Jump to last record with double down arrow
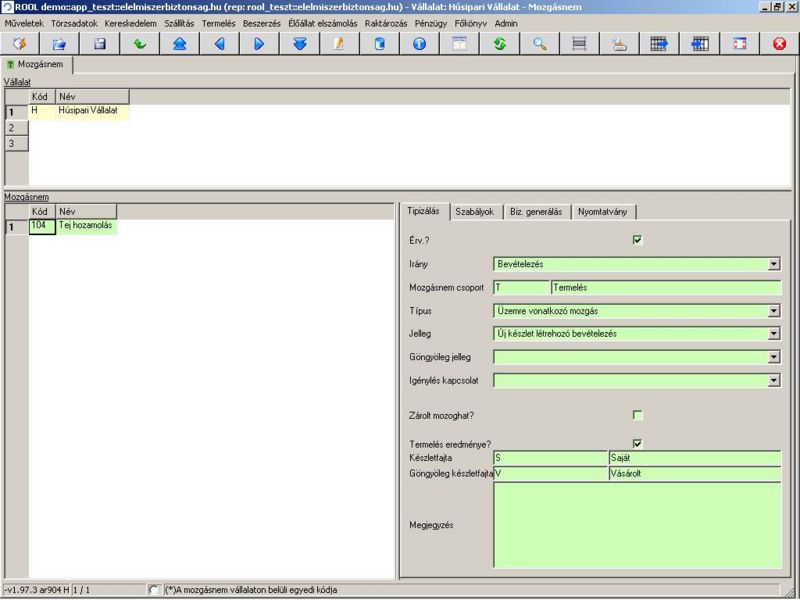The height and width of the screenshot is (600, 800). point(299,44)
